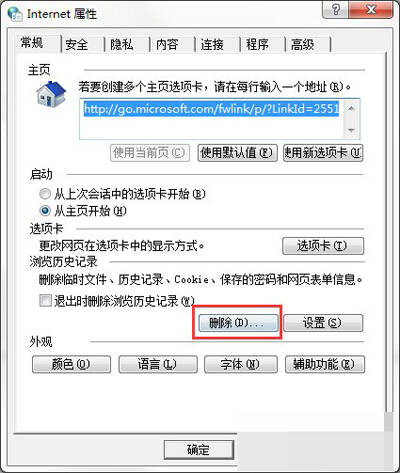Open the 颜色(O) appearance button
Viewport: 400px width, 473px height.
click(71, 364)
